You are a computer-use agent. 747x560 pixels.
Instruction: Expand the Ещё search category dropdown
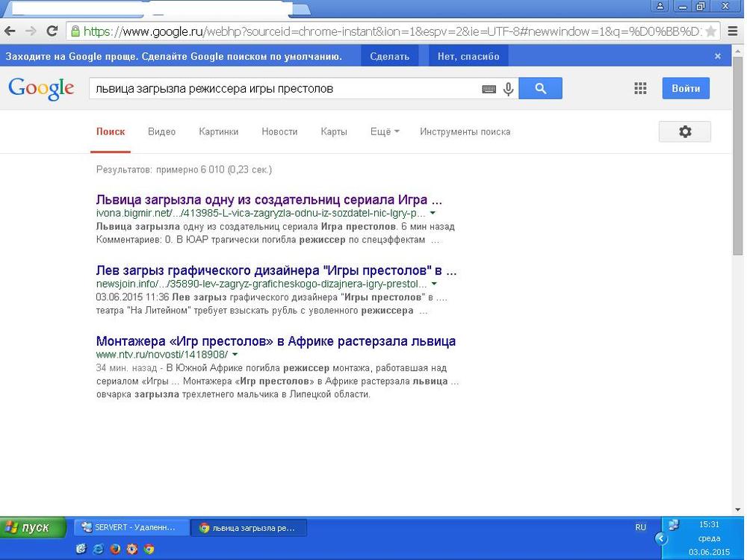click(x=385, y=131)
